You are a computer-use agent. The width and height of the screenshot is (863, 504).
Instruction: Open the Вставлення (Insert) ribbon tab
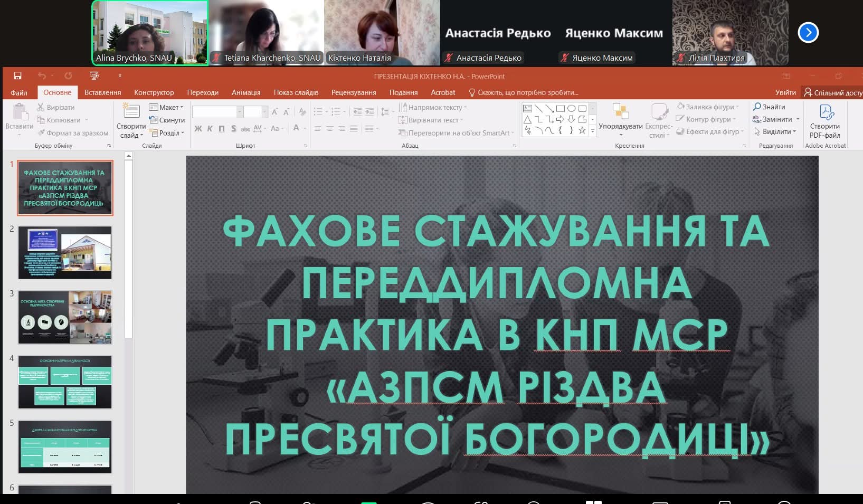(102, 92)
